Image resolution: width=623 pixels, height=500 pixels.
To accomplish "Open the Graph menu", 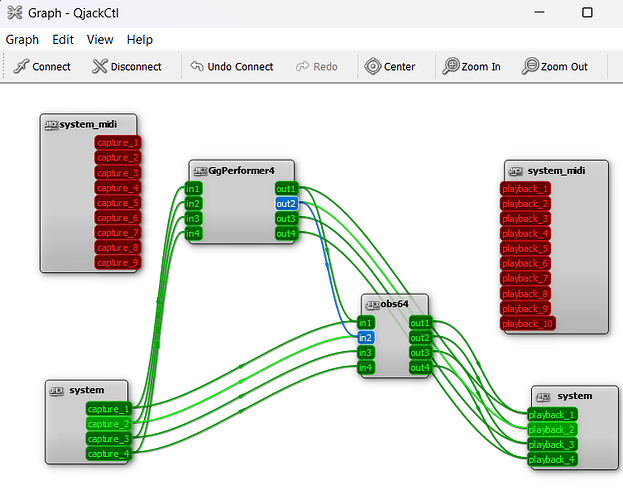I will pyautogui.click(x=22, y=40).
